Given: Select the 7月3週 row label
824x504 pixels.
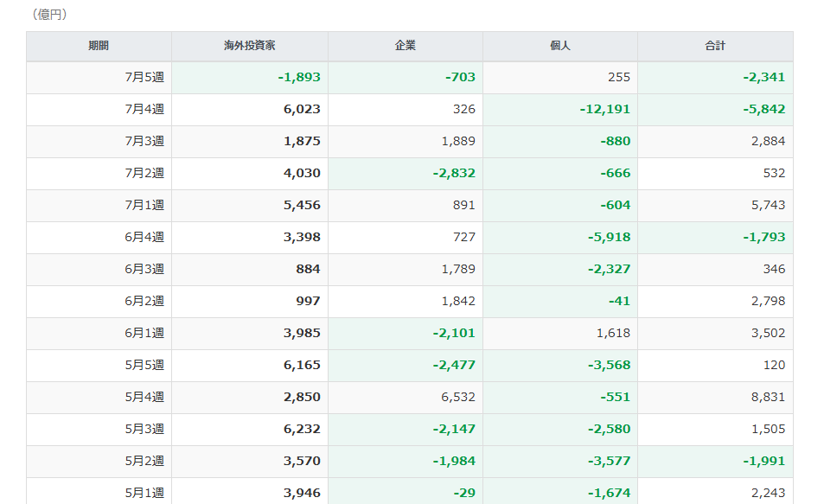Looking at the screenshot, I should [x=144, y=142].
